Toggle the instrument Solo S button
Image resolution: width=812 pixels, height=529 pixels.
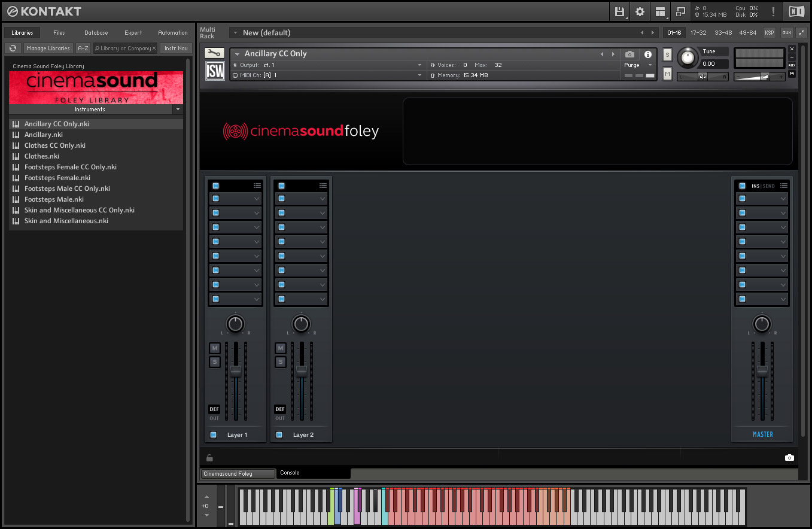coord(667,55)
